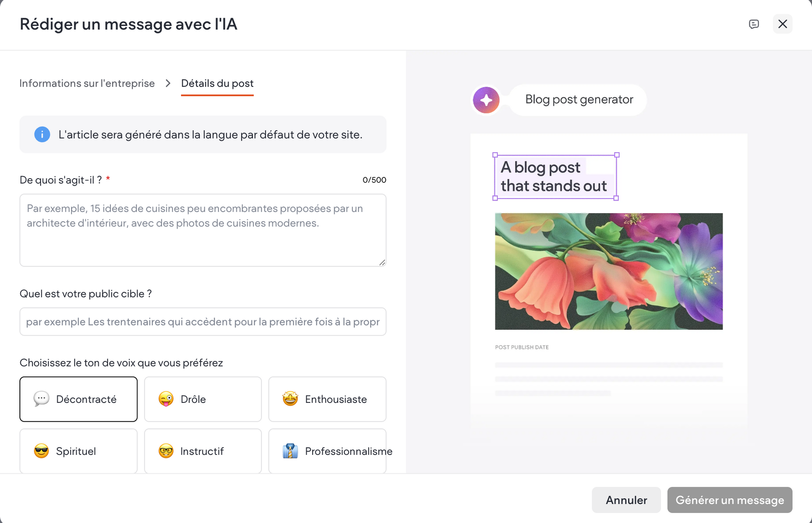Screen dimensions: 812x523
Task: Click the breadcrumb chevron arrow
Action: click(x=168, y=83)
